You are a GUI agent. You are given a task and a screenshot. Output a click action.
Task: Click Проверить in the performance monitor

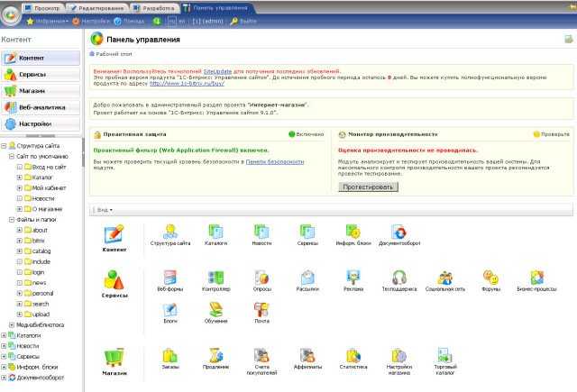point(551,134)
